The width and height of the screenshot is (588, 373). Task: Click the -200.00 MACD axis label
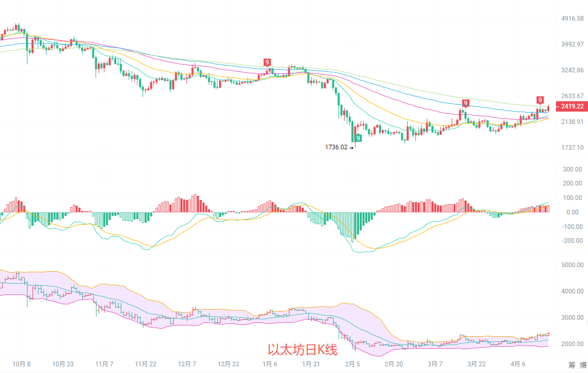[x=571, y=241]
